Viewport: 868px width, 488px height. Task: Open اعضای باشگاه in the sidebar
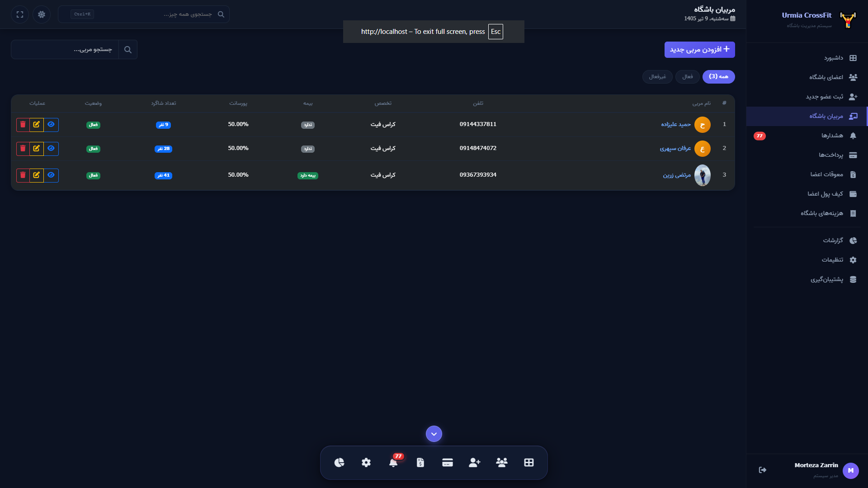[x=807, y=77]
